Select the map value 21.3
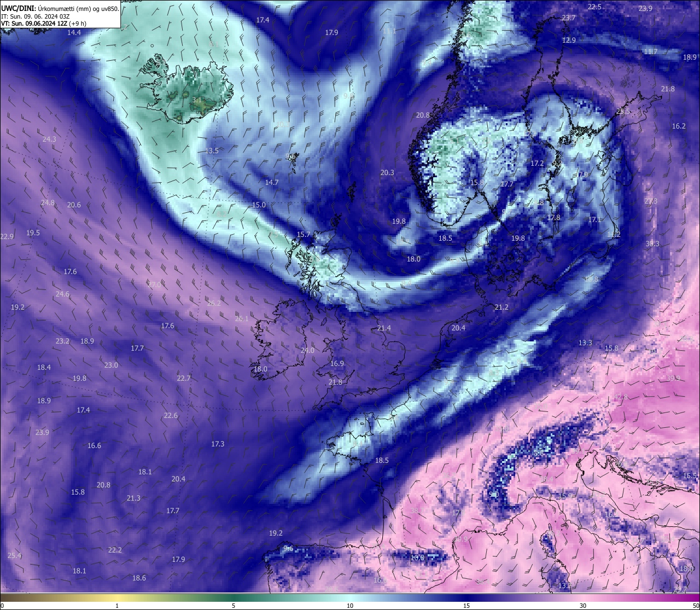The height and width of the screenshot is (610, 700). click(x=133, y=498)
